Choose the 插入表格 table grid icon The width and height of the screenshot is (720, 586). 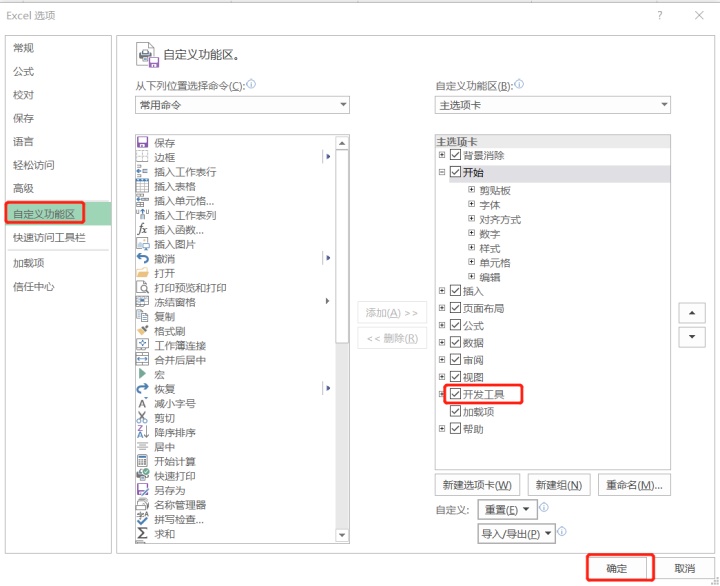[x=142, y=186]
